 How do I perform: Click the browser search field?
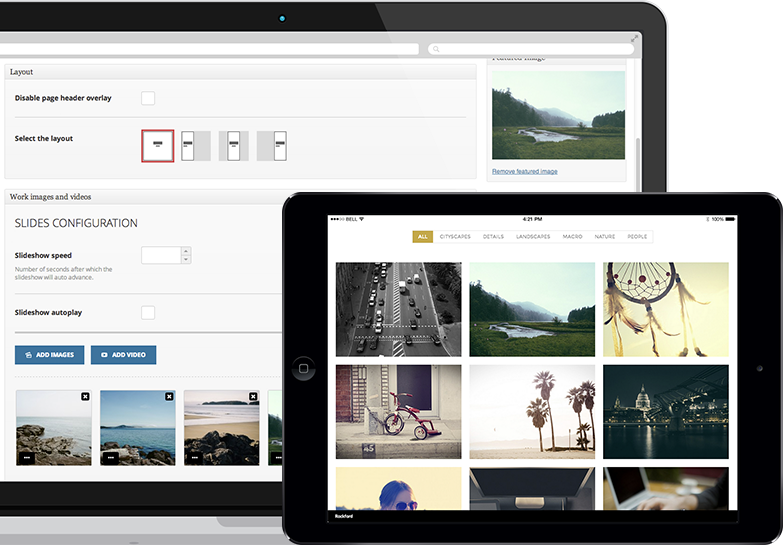click(531, 49)
